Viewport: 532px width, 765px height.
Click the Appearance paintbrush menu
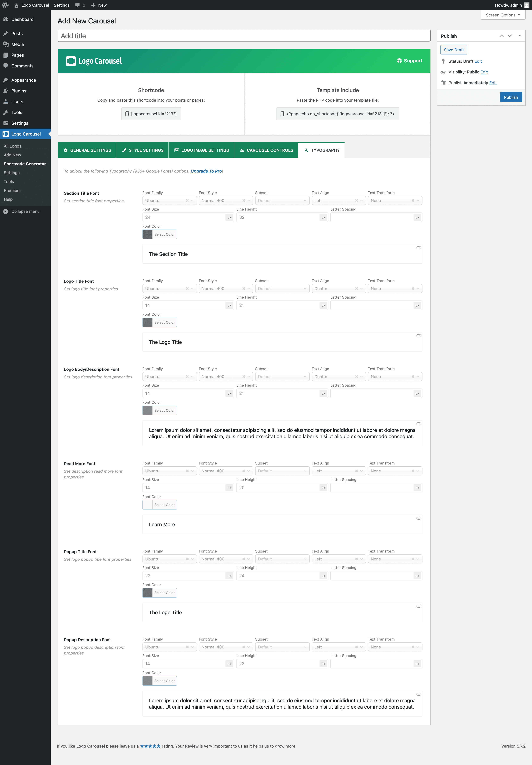23,80
